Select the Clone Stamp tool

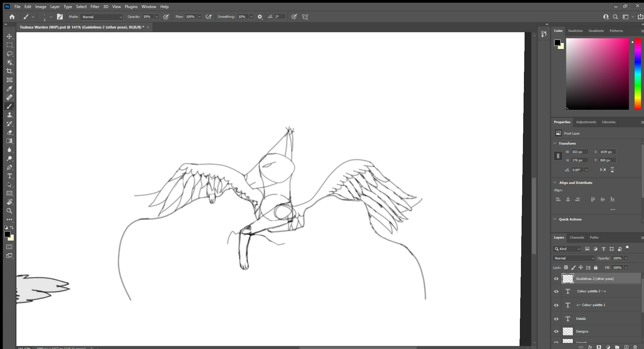pos(9,115)
